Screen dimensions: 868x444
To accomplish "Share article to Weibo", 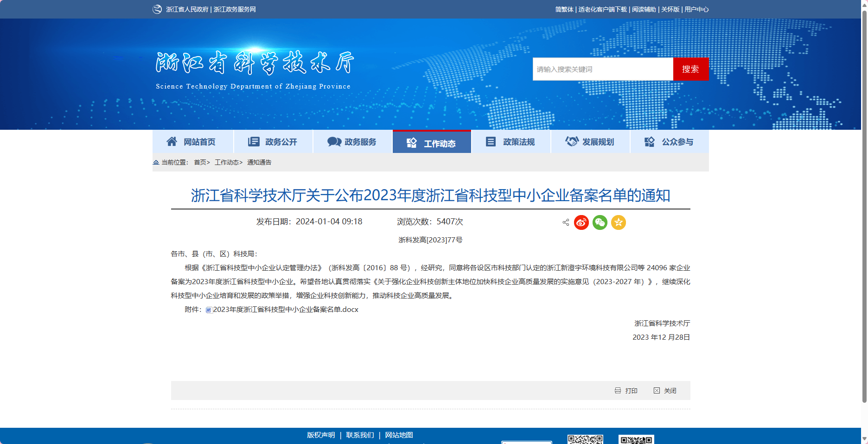I will tap(581, 222).
